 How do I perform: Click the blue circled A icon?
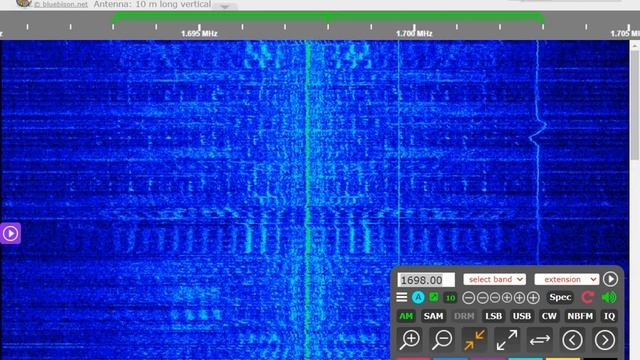click(418, 298)
